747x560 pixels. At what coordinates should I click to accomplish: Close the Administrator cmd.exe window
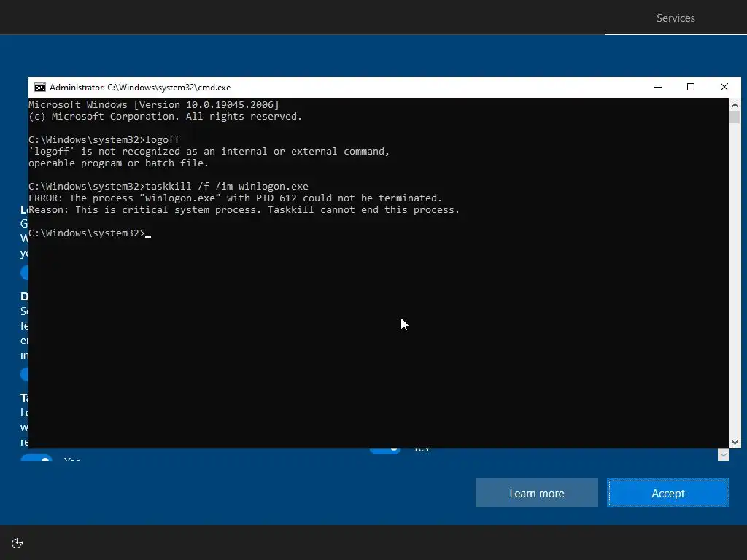(724, 87)
